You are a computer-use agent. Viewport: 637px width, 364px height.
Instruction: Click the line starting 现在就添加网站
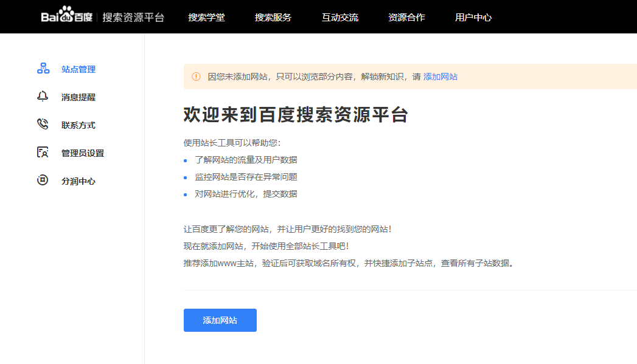266,246
